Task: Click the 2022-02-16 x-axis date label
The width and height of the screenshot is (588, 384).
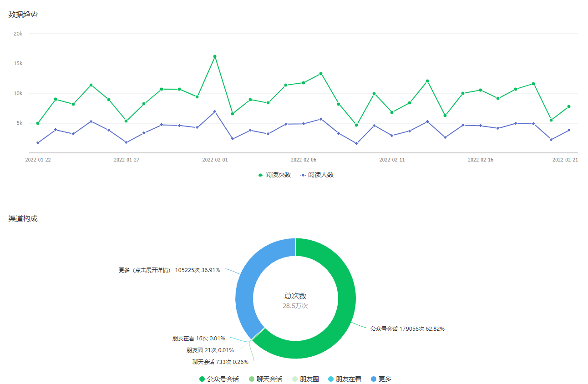Action: coord(481,160)
